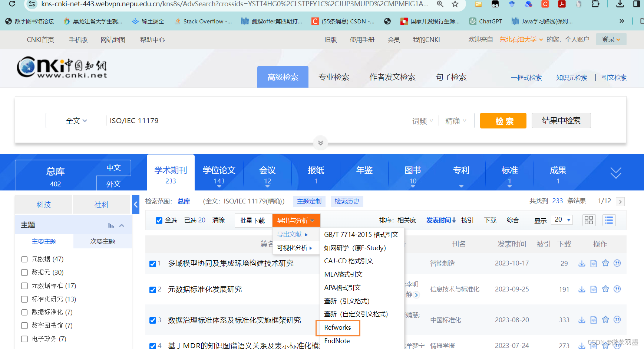Open the 词频 dropdown
Viewport: 644px width, 349px height.
pos(423,121)
